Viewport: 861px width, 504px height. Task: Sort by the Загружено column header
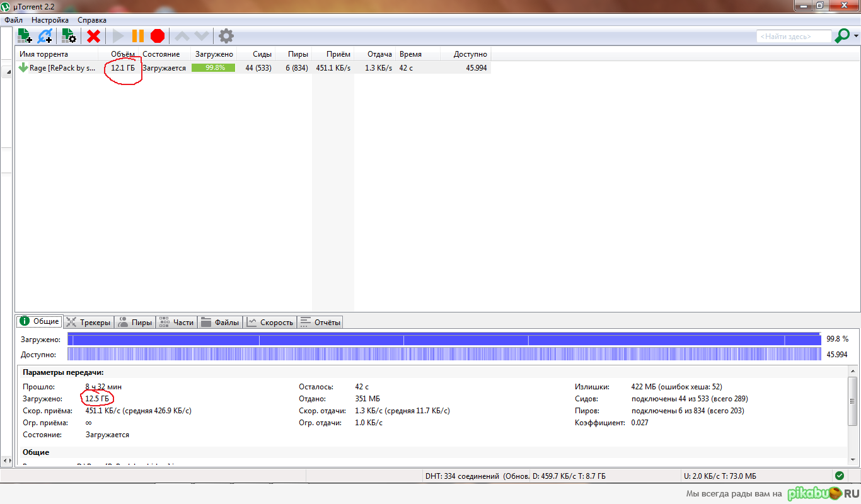pos(214,54)
